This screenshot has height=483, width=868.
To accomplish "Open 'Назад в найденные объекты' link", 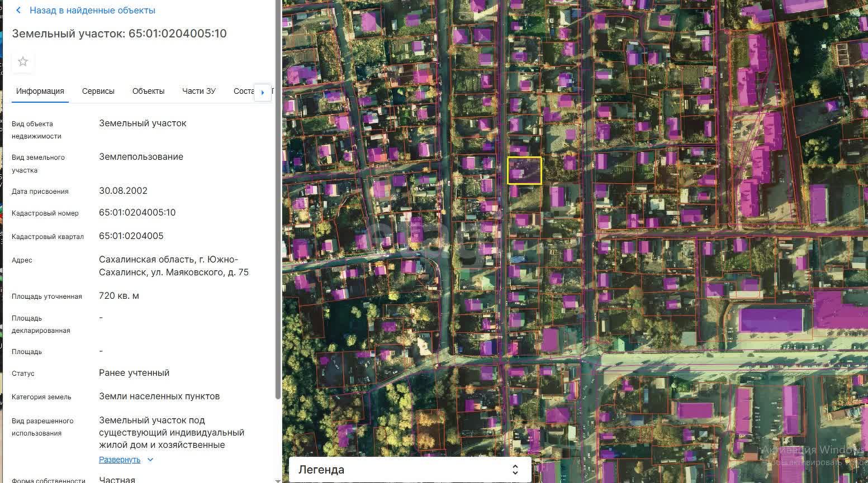I will pyautogui.click(x=92, y=11).
